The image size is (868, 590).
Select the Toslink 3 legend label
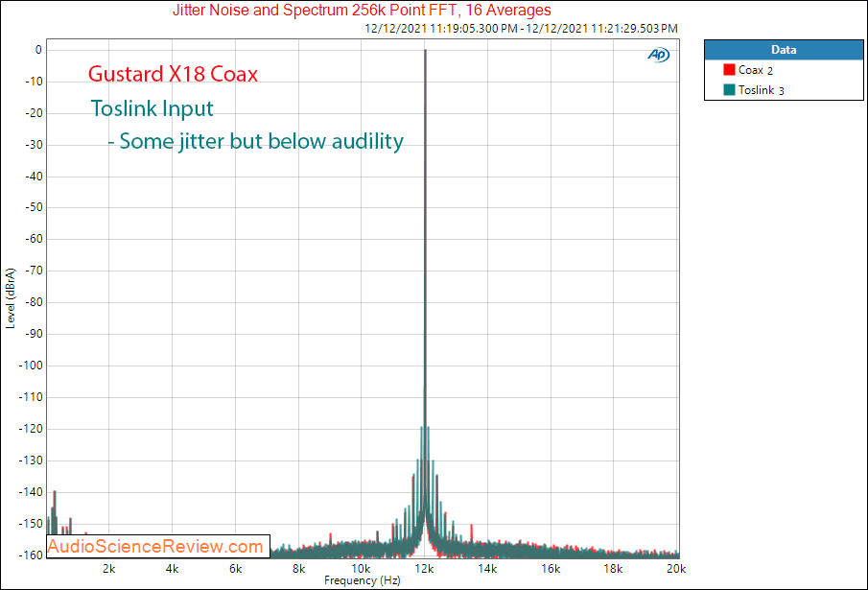(x=761, y=90)
